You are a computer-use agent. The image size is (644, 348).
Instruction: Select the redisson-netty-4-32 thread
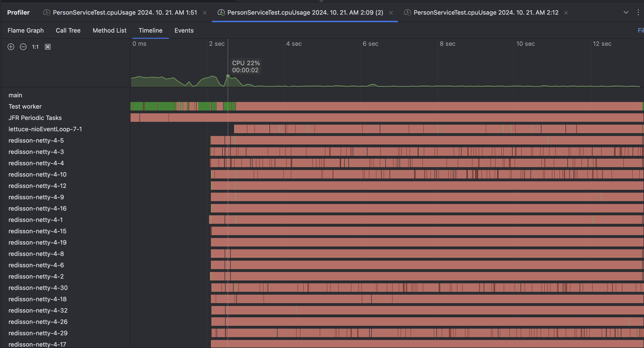(x=38, y=310)
